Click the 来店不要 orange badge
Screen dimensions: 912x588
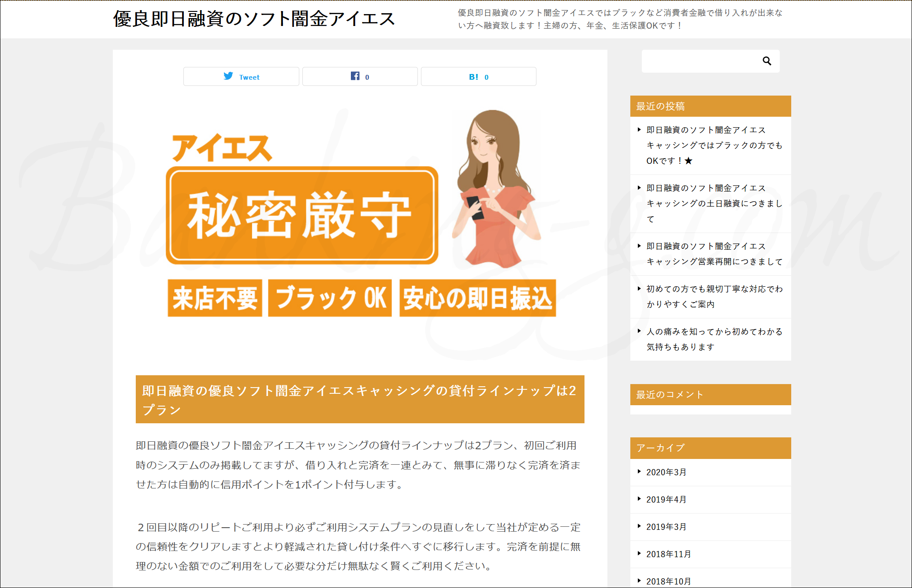point(215,298)
